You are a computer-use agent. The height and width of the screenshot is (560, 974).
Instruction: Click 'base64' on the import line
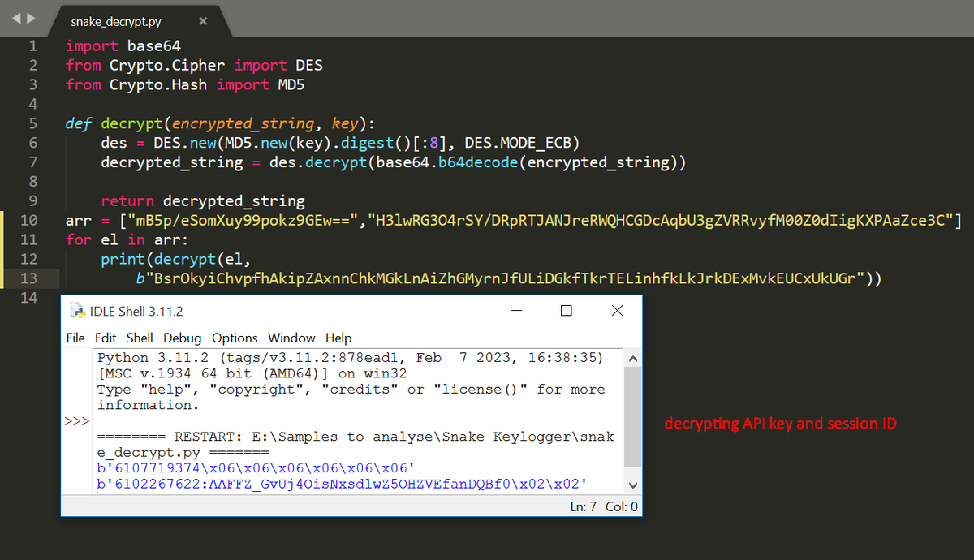pyautogui.click(x=153, y=45)
